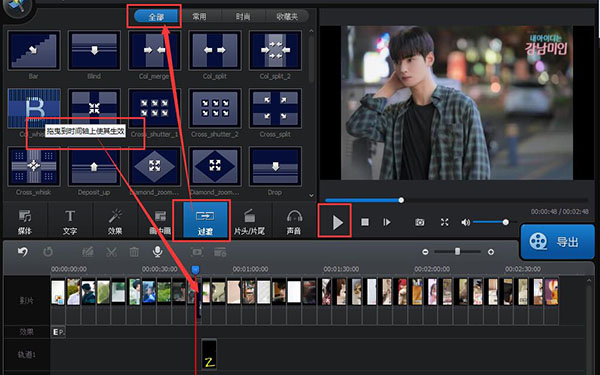Pick the Col_split_2 transition
Image resolution: width=600 pixels, height=375 pixels.
coord(275,51)
